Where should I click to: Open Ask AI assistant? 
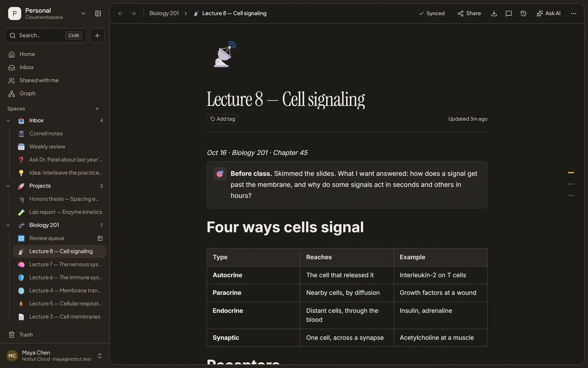click(x=548, y=14)
